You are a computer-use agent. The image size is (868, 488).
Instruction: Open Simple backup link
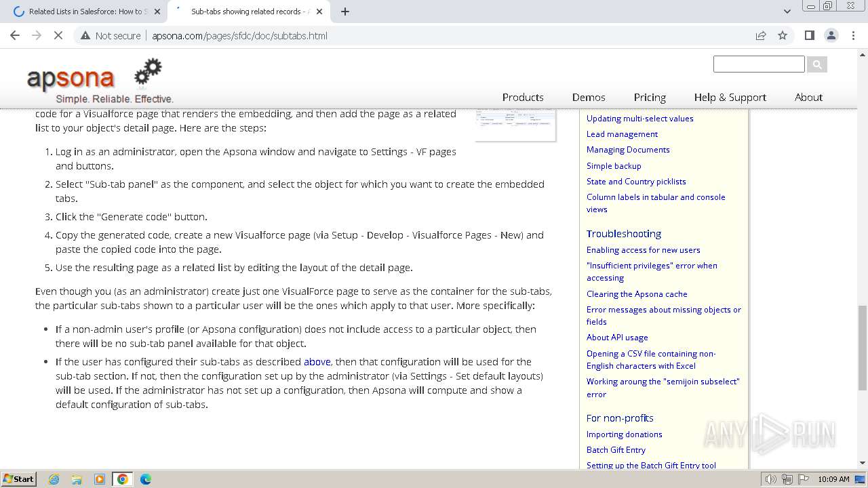(614, 166)
